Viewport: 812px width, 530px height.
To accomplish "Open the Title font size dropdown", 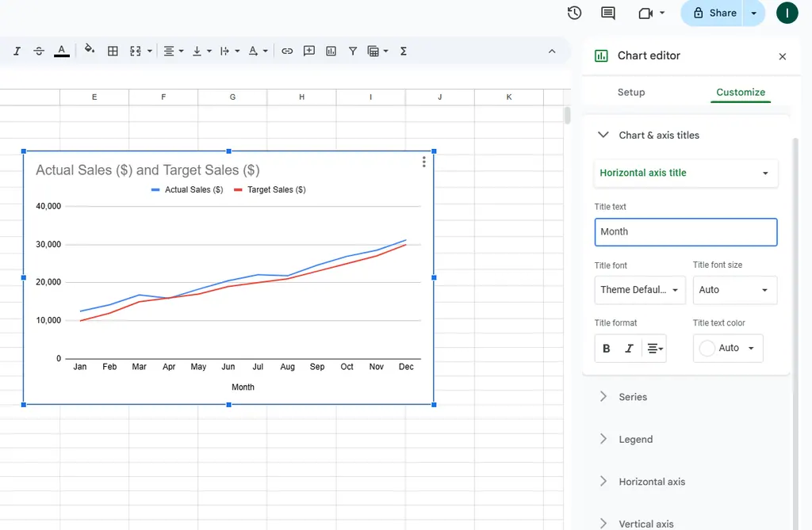I will pos(734,290).
